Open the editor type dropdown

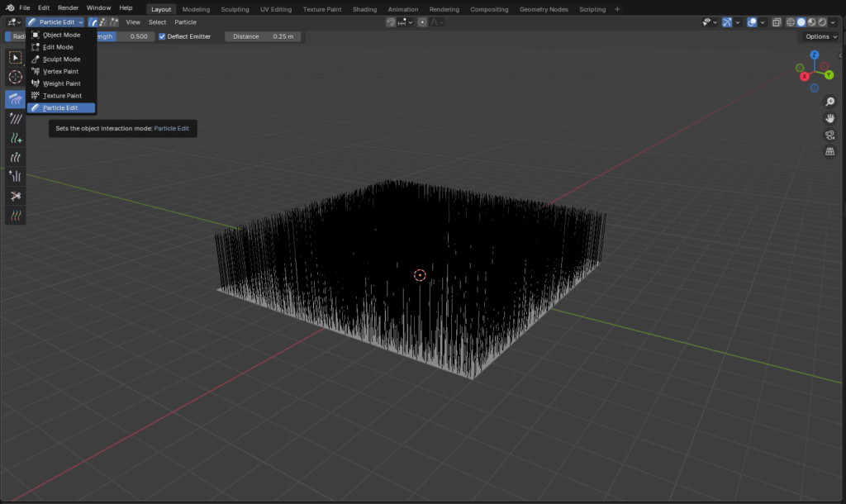click(x=13, y=22)
